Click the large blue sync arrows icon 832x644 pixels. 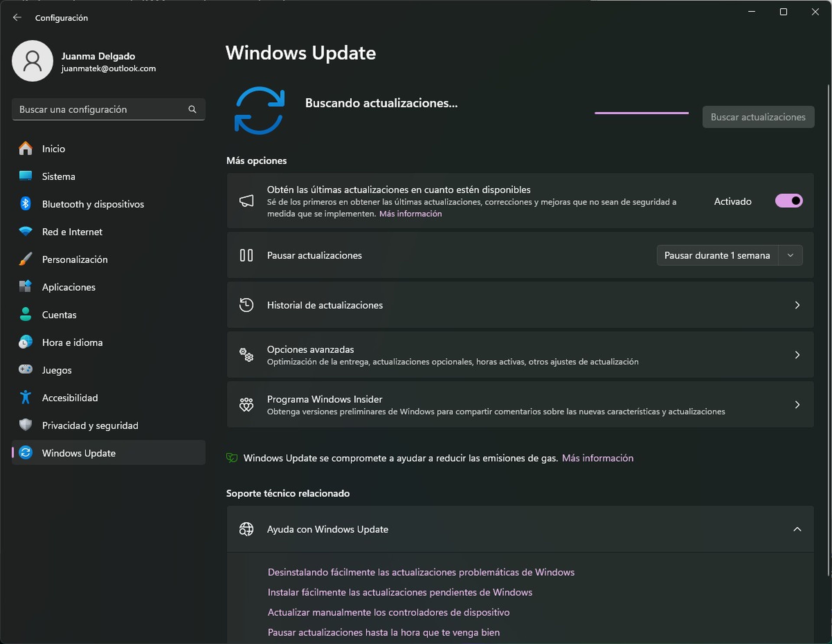click(x=259, y=111)
